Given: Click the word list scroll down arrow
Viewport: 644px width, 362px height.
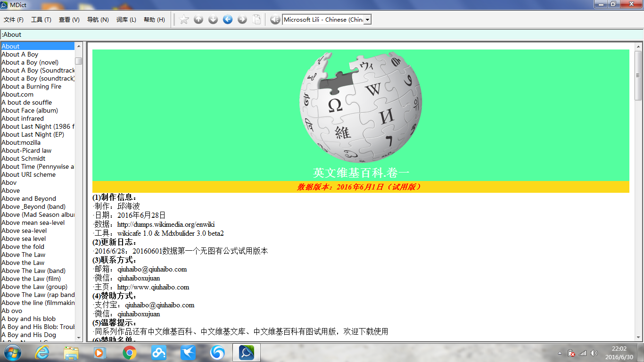Looking at the screenshot, I should click(x=79, y=337).
